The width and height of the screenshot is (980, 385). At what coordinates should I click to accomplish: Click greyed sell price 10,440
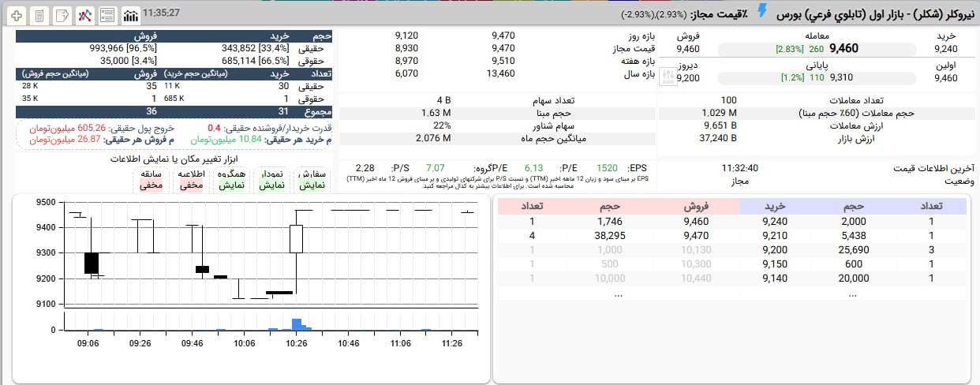[x=697, y=278]
